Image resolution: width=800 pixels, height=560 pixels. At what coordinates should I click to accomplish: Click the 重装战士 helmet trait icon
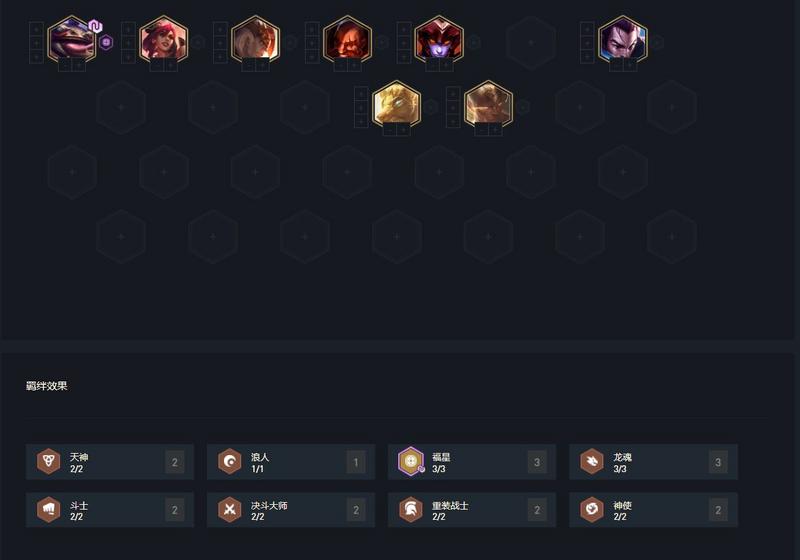coord(411,510)
